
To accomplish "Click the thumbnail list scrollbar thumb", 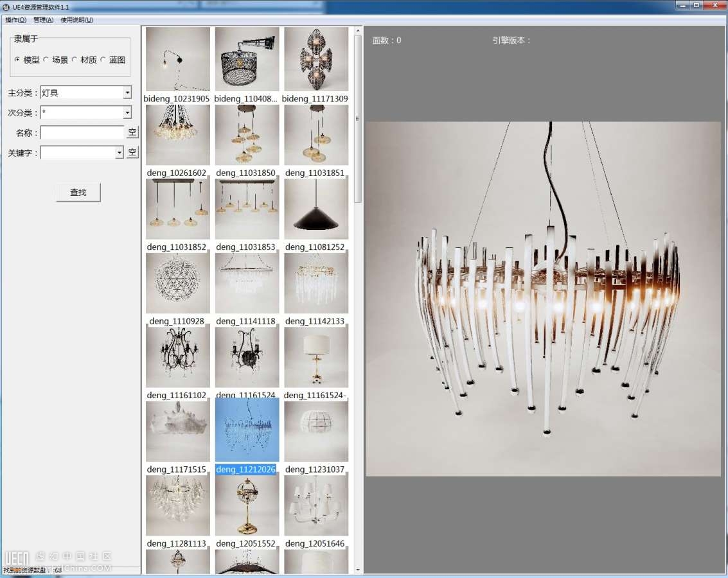I will (x=357, y=119).
